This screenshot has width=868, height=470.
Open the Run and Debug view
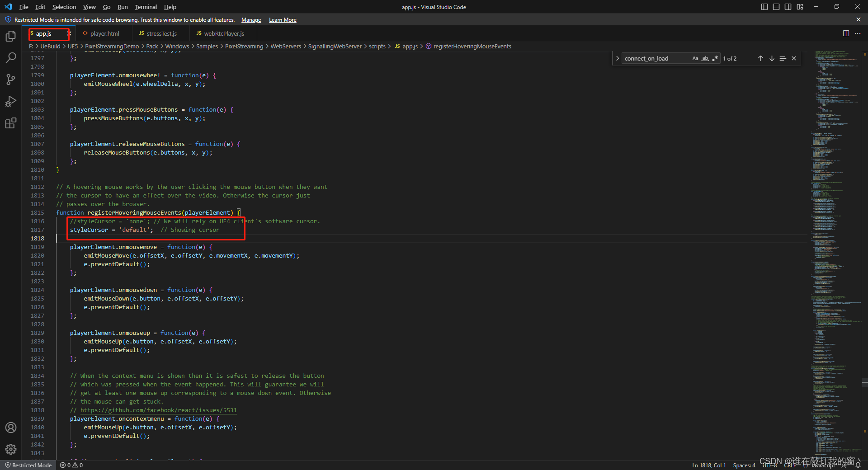(11, 101)
